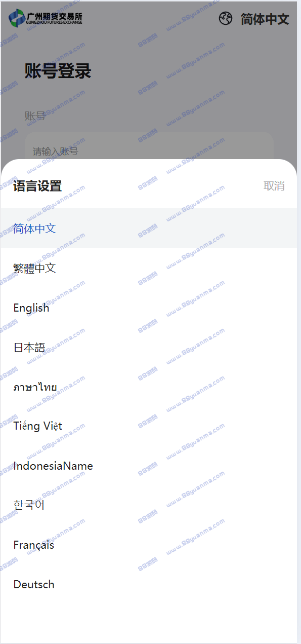Click the 账号登录 heading
Screen dimensions: 301x644
[58, 71]
